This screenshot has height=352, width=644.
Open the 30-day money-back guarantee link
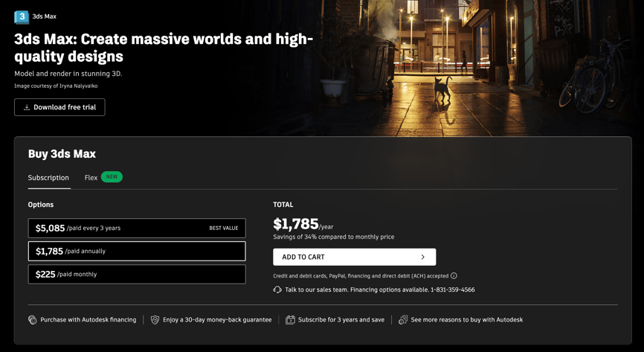(217, 320)
